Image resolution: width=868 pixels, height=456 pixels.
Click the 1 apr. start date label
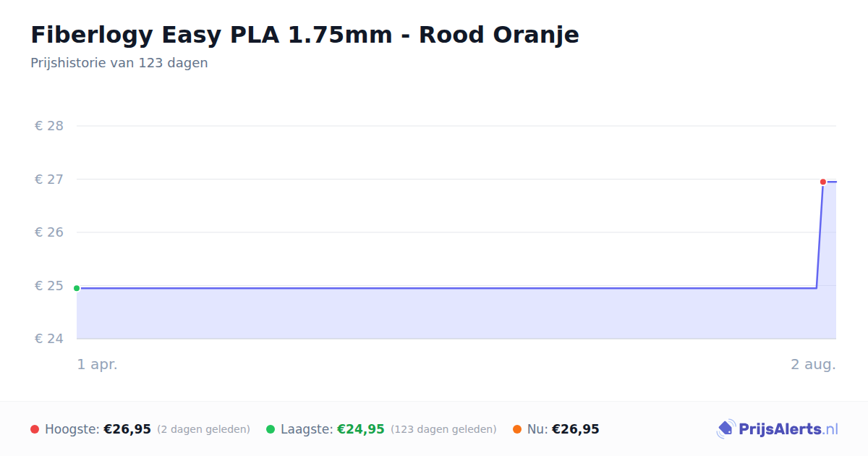pos(98,365)
